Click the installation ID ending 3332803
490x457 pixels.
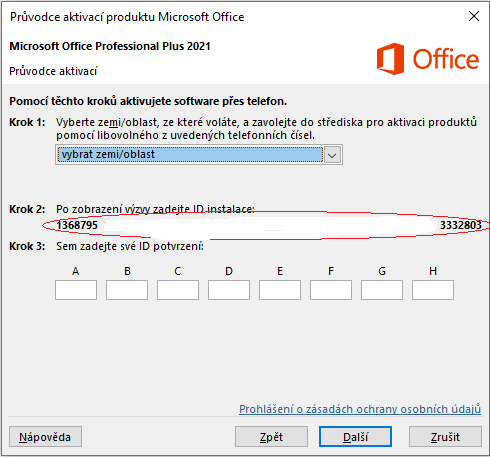coord(461,225)
